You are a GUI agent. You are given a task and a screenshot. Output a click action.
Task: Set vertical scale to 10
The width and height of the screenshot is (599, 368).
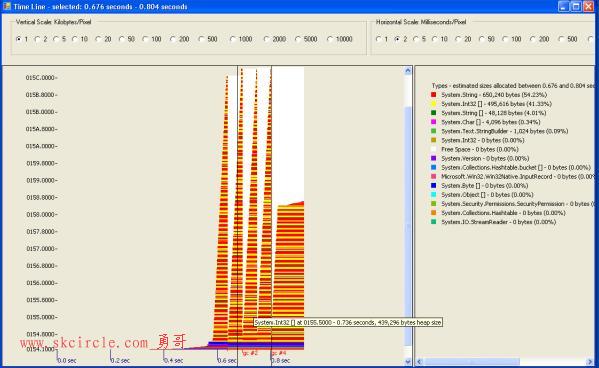tap(75, 39)
